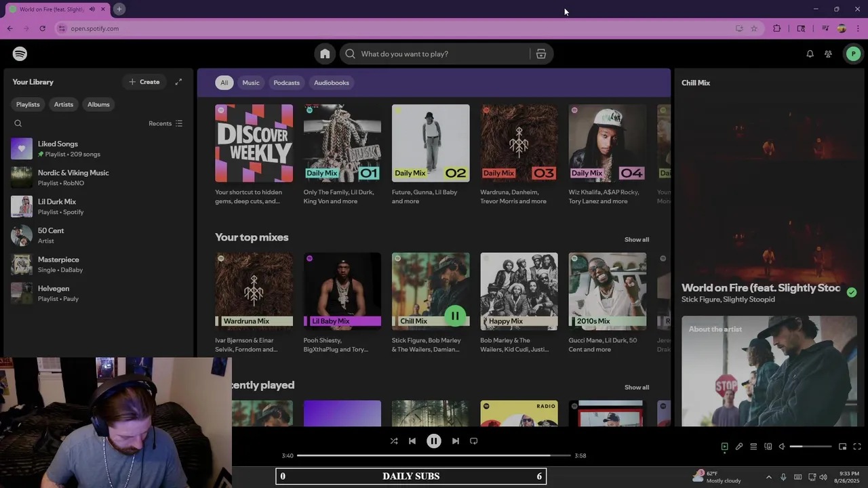Skip to previous track

(412, 441)
